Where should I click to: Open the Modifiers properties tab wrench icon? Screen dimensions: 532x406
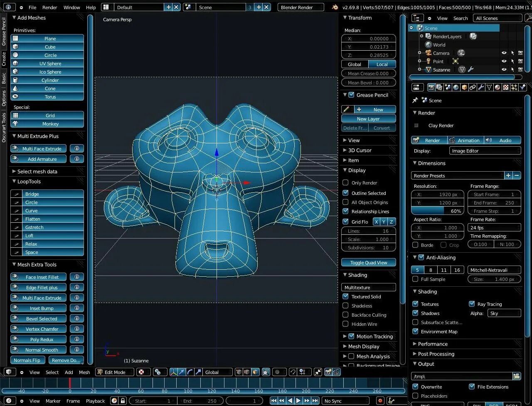481,87
